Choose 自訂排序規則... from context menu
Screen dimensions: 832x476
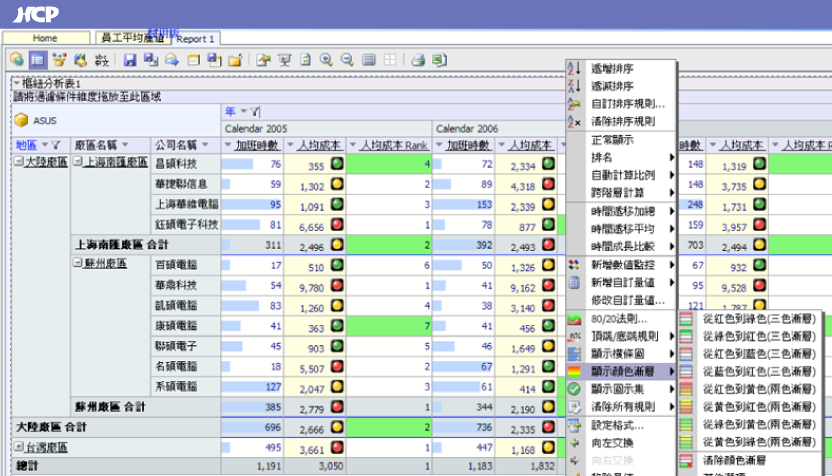tap(628, 104)
